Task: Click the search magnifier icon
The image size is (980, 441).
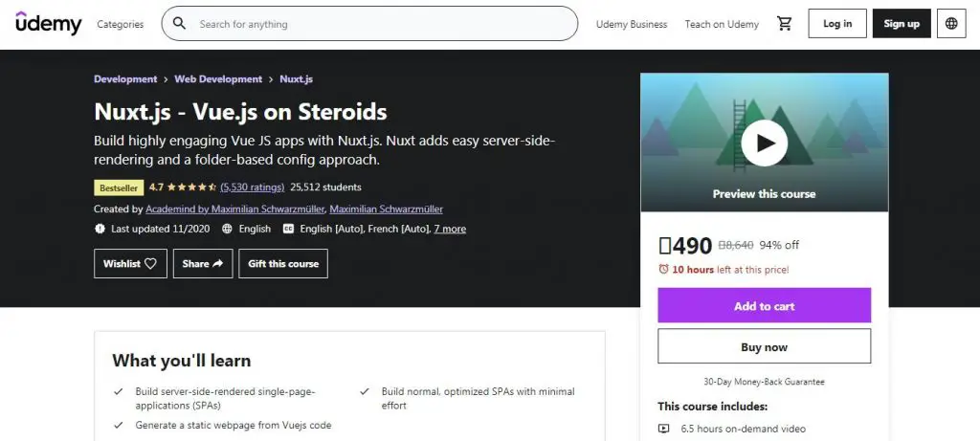Action: 179,24
